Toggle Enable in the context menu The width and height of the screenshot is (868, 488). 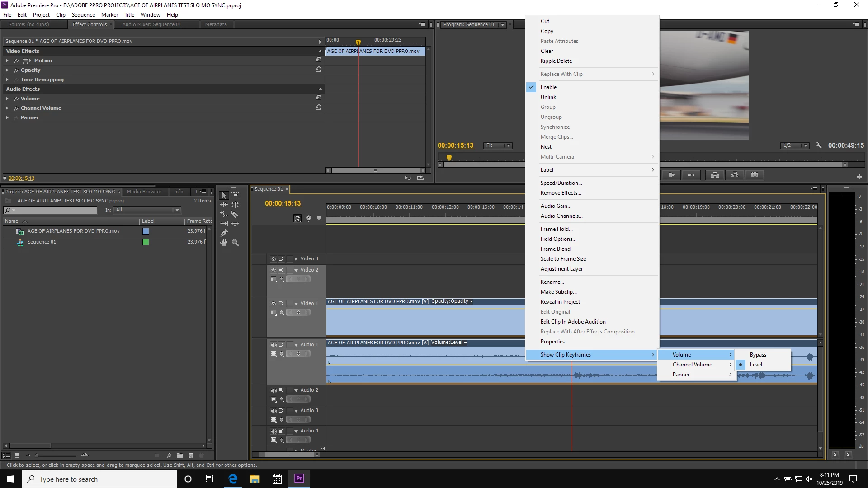(x=548, y=87)
